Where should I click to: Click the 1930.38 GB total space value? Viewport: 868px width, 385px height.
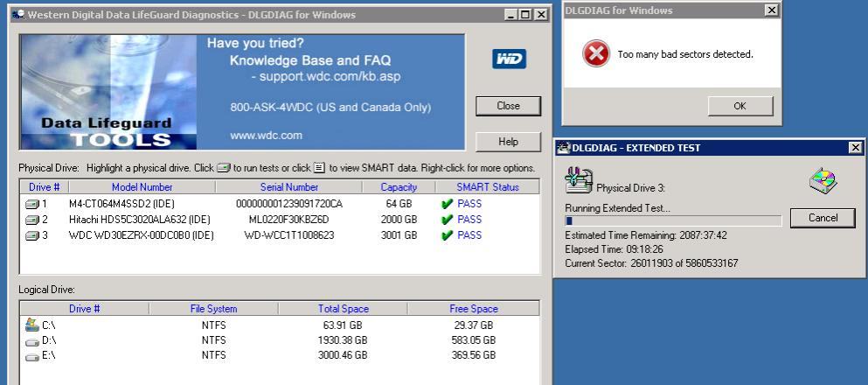pos(344,340)
